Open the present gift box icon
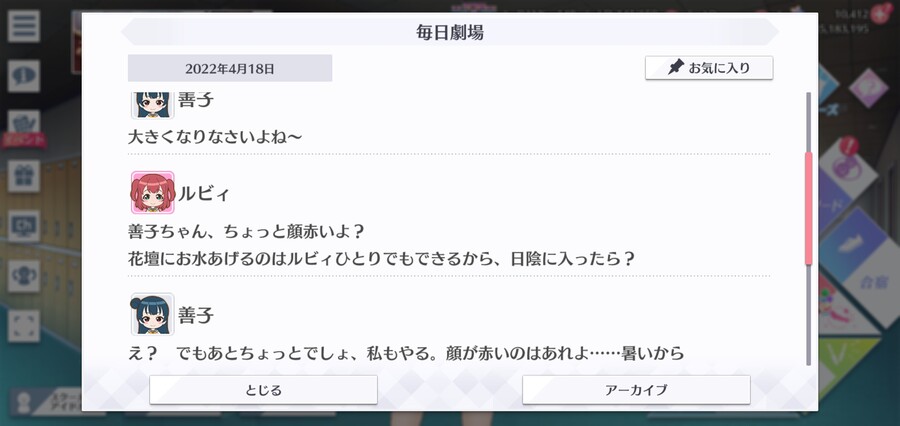The width and height of the screenshot is (900, 426). coord(24,176)
